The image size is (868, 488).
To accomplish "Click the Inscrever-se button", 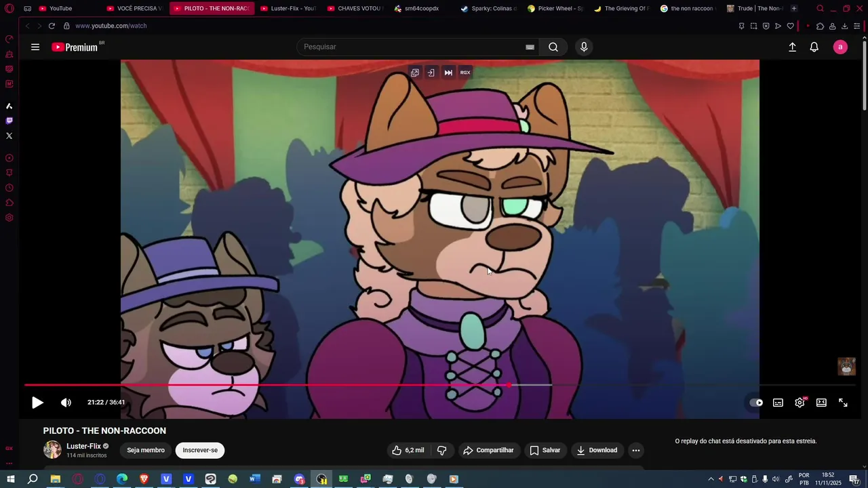I will point(200,450).
